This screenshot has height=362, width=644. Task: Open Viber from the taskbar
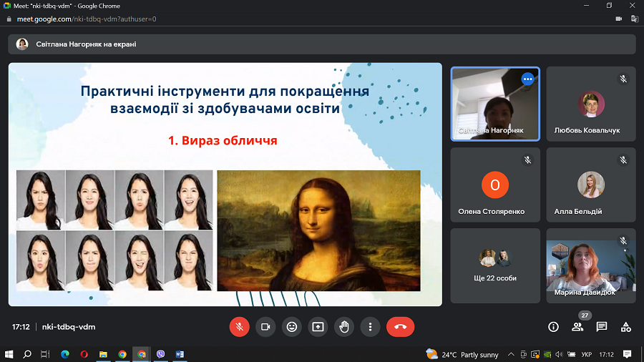pyautogui.click(x=160, y=354)
